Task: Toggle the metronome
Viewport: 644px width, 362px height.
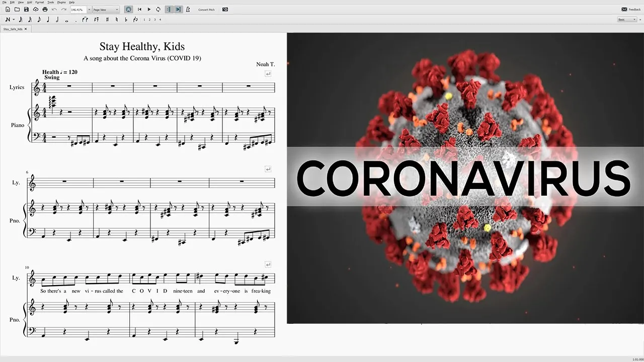Action: [188, 10]
